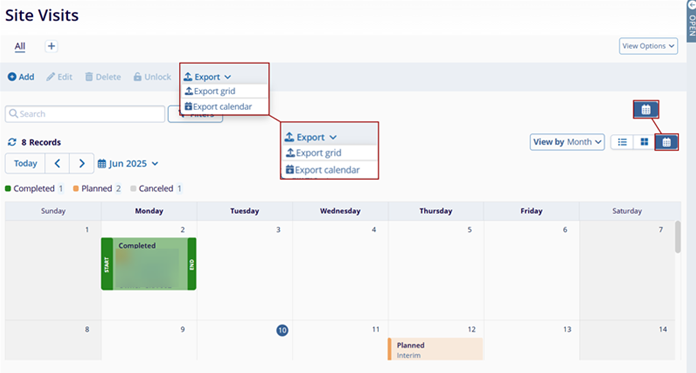This screenshot has height=373, width=696.
Task: Click the Unlock padlock icon
Action: 138,77
